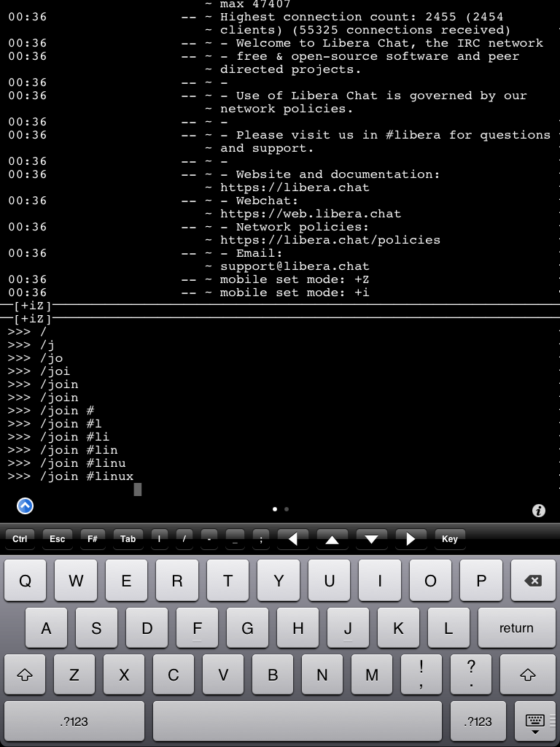Image resolution: width=560 pixels, height=747 pixels.
Task: Tap the K key
Action: click(399, 627)
